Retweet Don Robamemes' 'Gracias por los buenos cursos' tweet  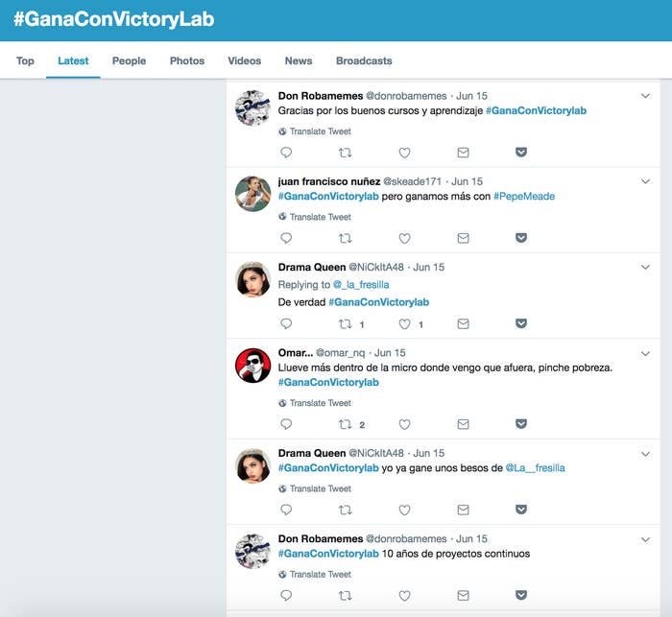pyautogui.click(x=345, y=153)
